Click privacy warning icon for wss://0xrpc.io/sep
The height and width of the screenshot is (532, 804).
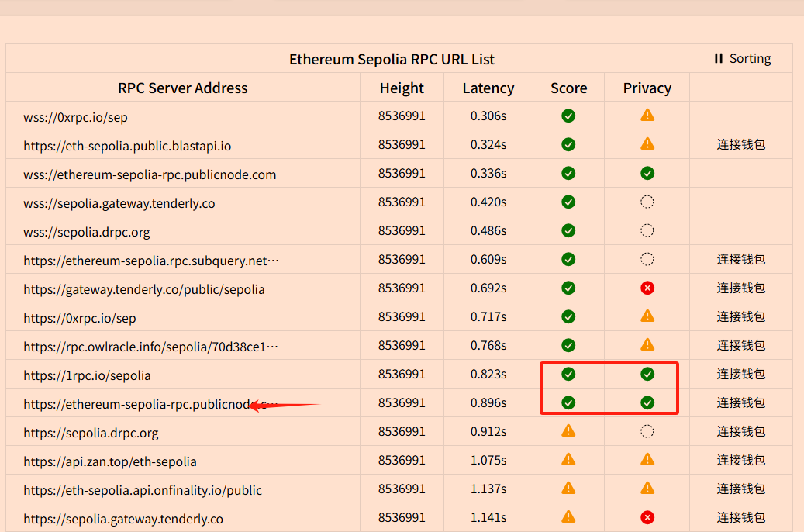coord(647,116)
